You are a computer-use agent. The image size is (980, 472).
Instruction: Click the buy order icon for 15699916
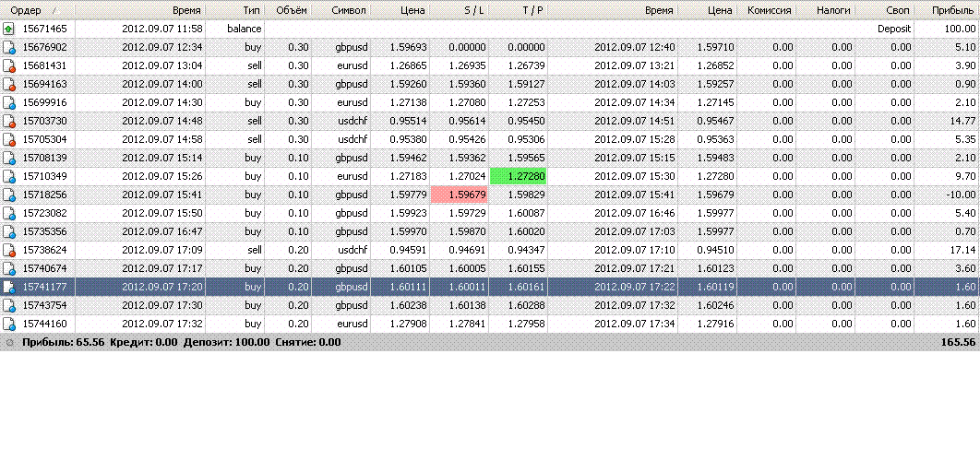[8, 102]
